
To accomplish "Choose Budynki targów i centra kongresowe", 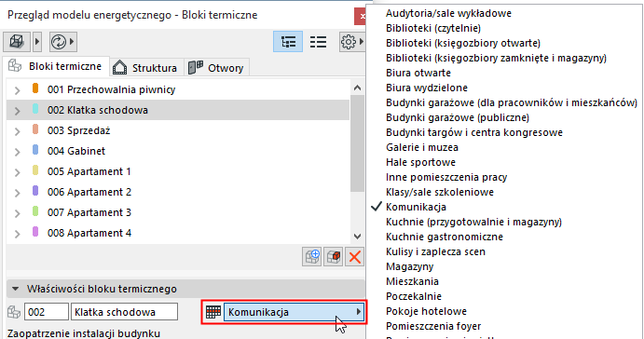I will coord(474,132).
